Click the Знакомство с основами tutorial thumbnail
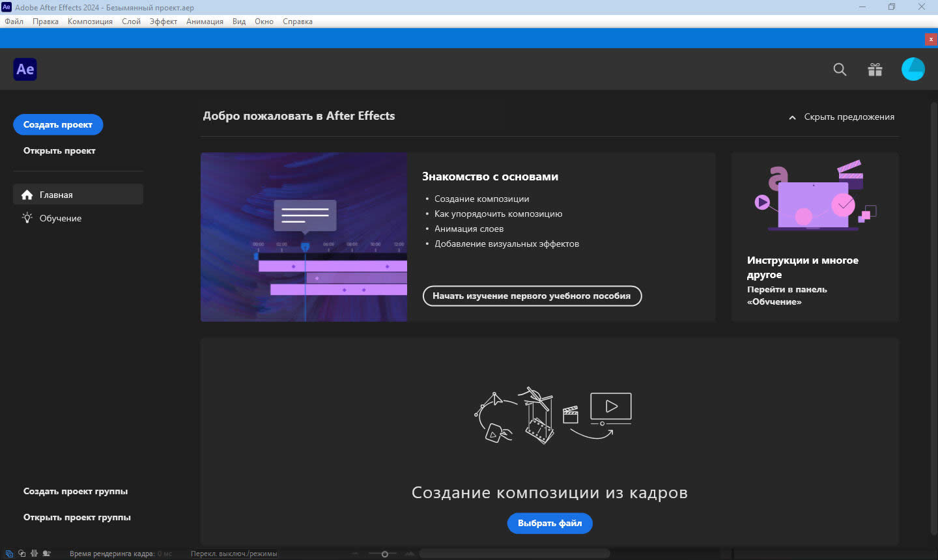Image resolution: width=938 pixels, height=560 pixels. pos(304,237)
